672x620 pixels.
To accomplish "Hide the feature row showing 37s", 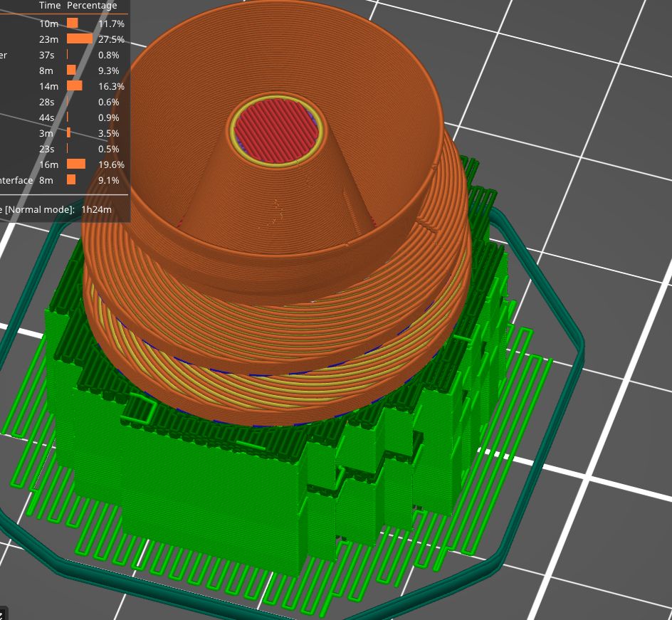I will pos(64,55).
